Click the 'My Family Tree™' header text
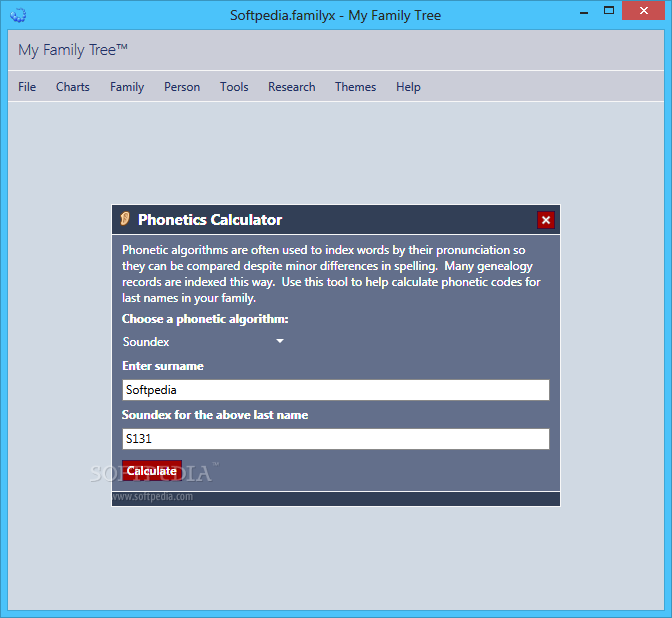 (x=73, y=50)
